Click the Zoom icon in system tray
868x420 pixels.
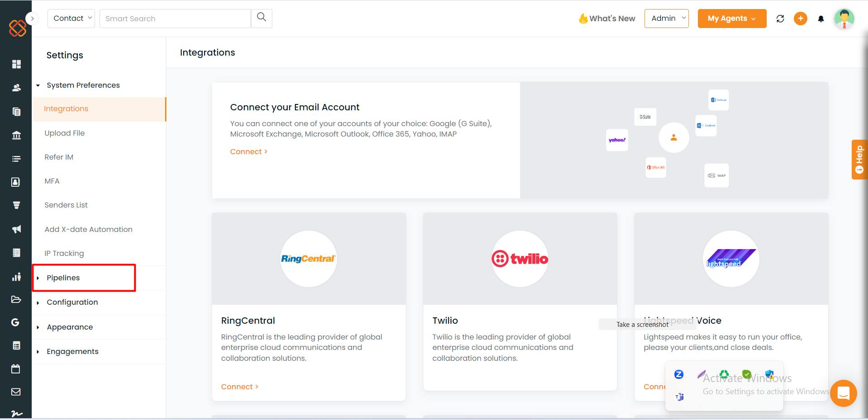pos(679,374)
